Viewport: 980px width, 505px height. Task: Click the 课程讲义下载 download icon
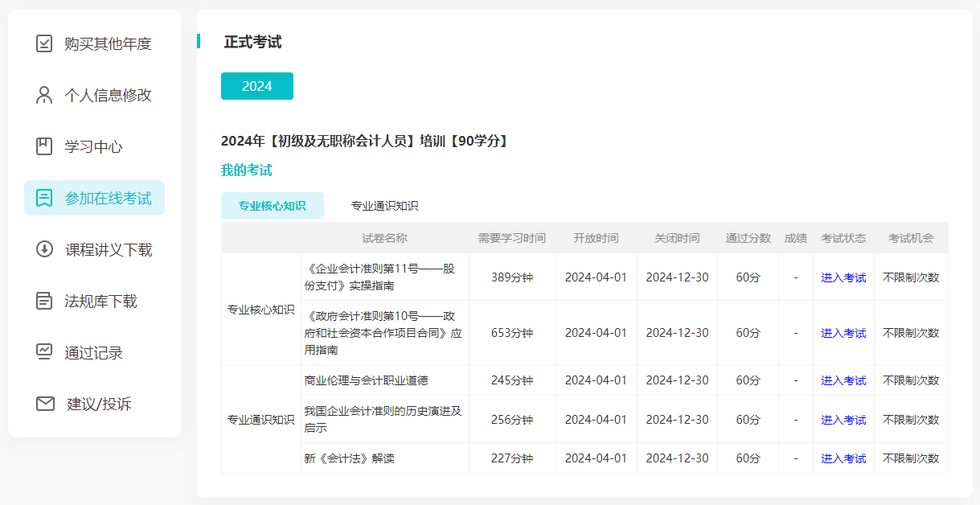[x=43, y=249]
